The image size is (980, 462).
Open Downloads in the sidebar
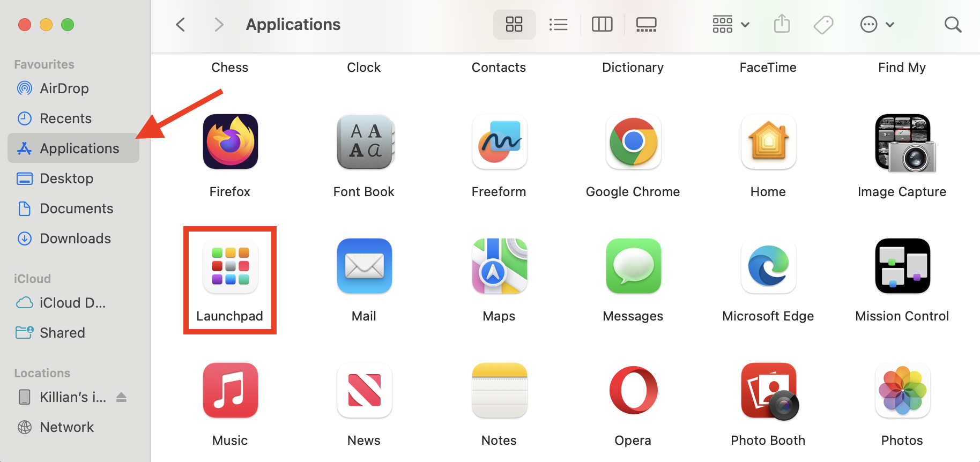click(73, 238)
